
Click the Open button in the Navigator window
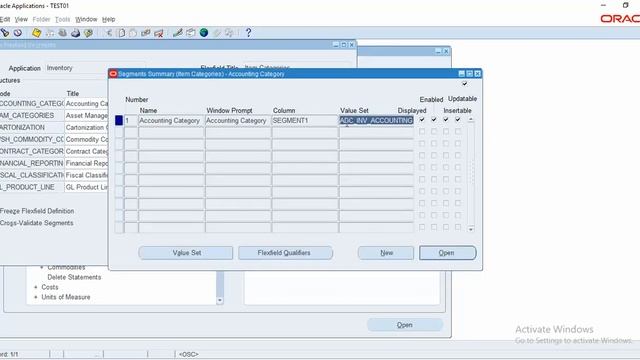[x=405, y=325]
